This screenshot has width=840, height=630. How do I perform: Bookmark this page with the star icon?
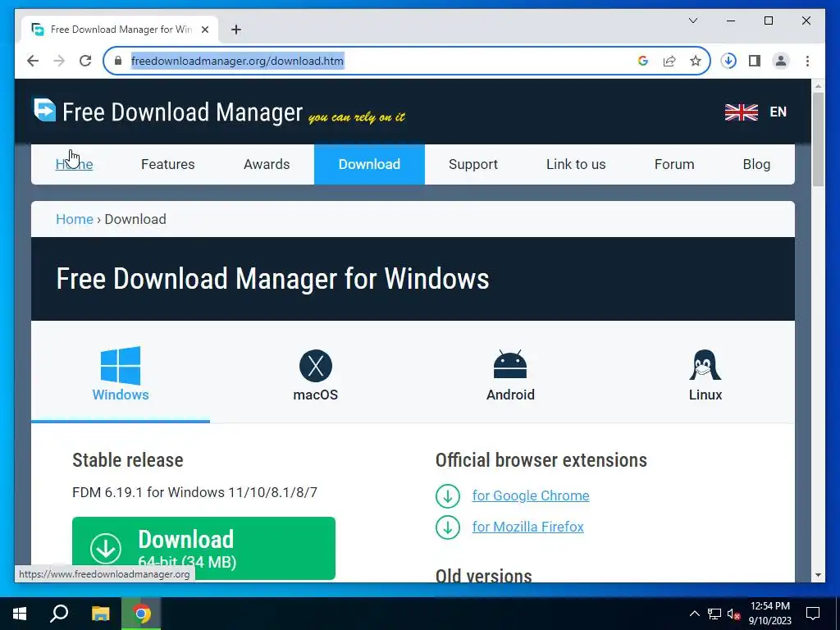click(696, 61)
